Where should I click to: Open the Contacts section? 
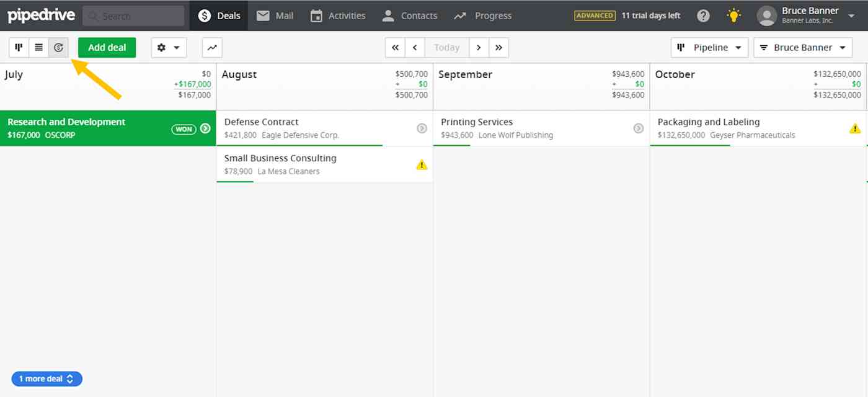tap(409, 16)
